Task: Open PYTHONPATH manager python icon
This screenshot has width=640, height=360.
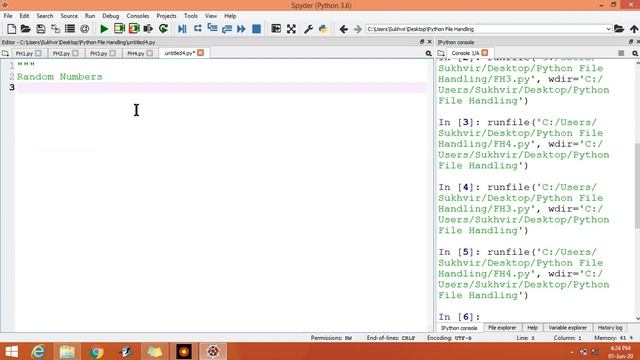Action: [x=323, y=29]
